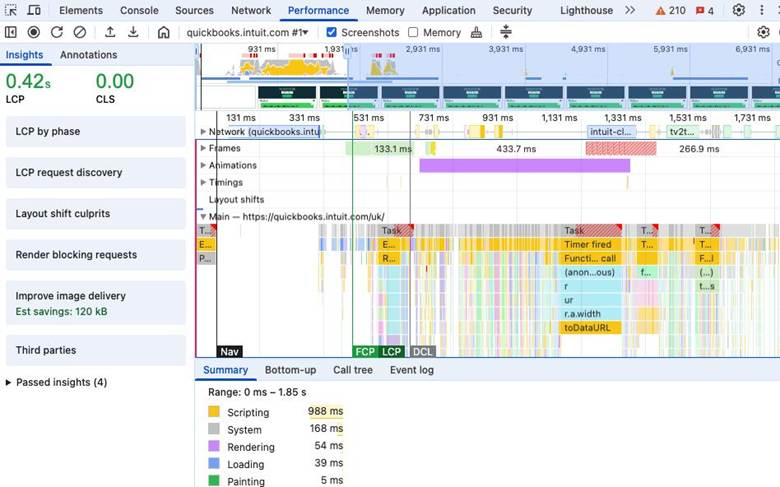Click the warnings count 210 icon
Screen dimensions: 780x487
(670, 10)
